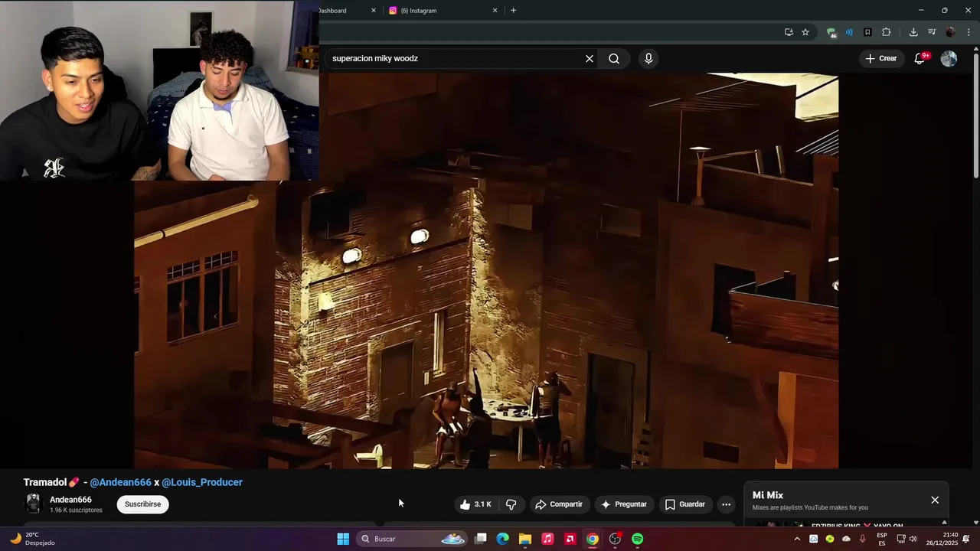
Task: Open the Windows Start menu
Action: 343,539
